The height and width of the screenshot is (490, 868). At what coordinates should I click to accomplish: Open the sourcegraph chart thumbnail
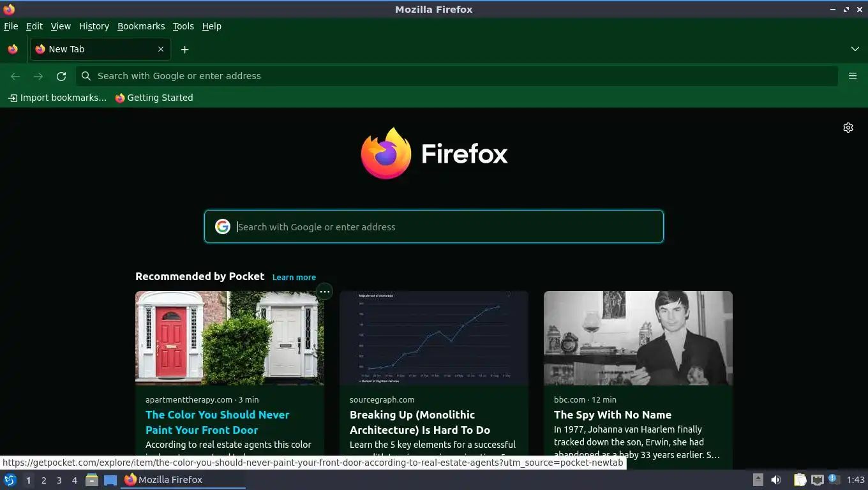[x=434, y=338]
